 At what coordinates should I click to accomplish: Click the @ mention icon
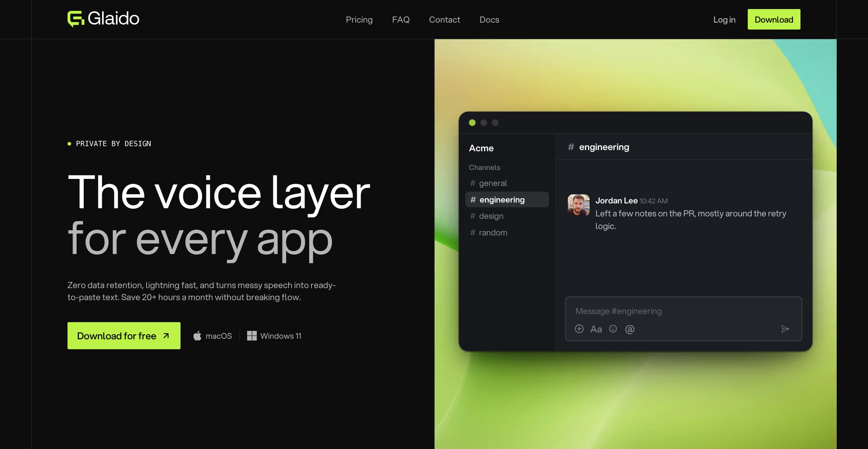(x=629, y=329)
